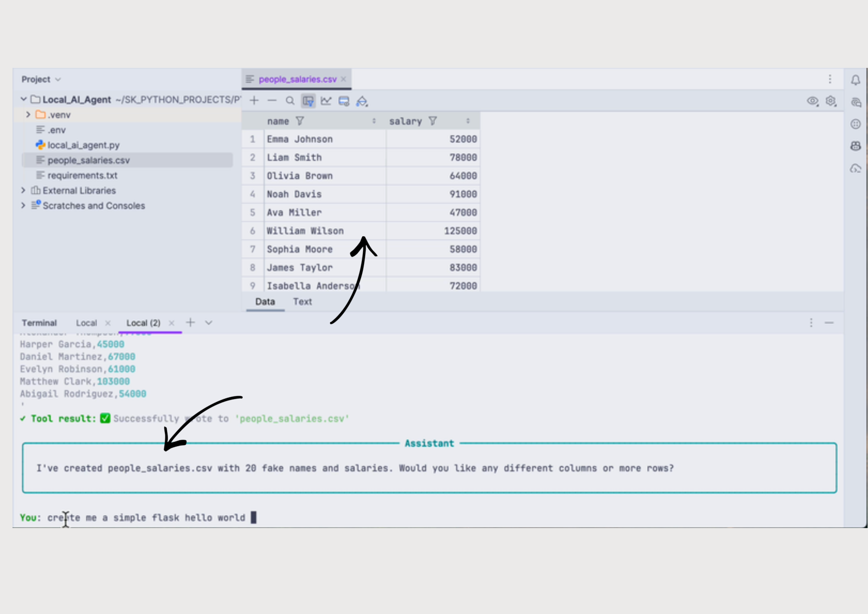Click the AI assistant toolbar icon
This screenshot has height=614, width=868.
tap(362, 101)
